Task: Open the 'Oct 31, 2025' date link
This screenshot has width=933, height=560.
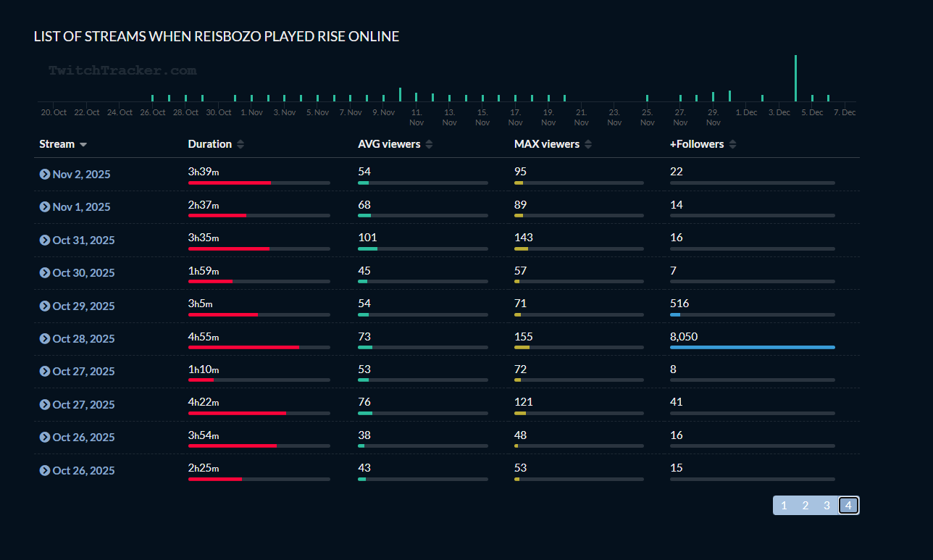Action: pyautogui.click(x=84, y=240)
